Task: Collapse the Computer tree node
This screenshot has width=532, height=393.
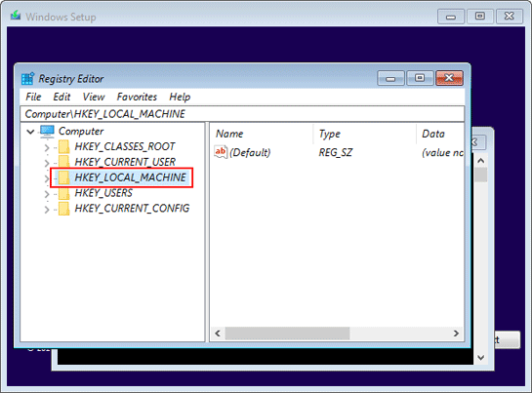Action: pyautogui.click(x=30, y=132)
